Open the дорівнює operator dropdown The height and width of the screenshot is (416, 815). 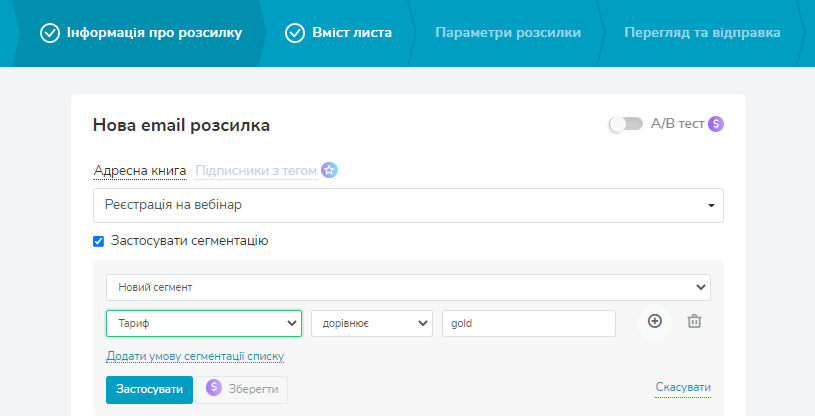(x=372, y=323)
